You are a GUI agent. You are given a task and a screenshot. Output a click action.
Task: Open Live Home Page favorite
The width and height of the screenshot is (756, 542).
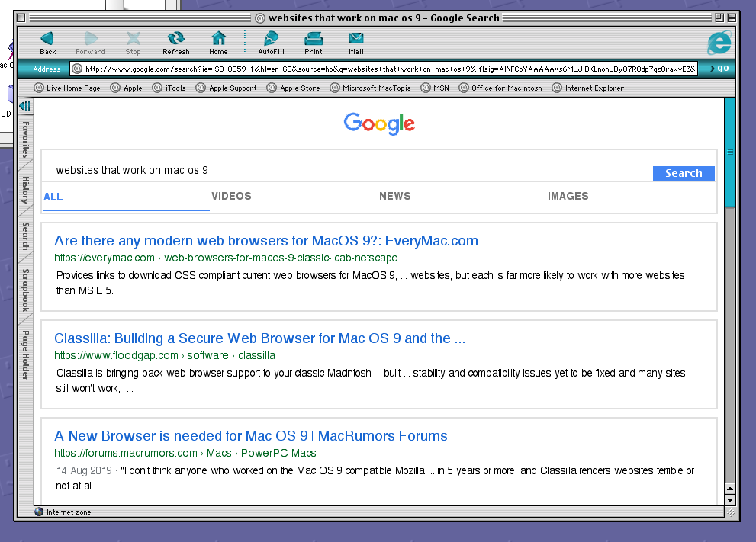[67, 88]
